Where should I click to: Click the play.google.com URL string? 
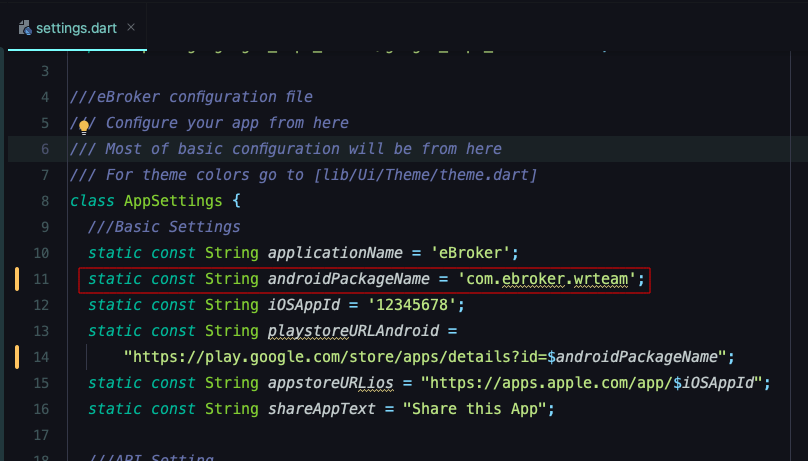click(425, 357)
